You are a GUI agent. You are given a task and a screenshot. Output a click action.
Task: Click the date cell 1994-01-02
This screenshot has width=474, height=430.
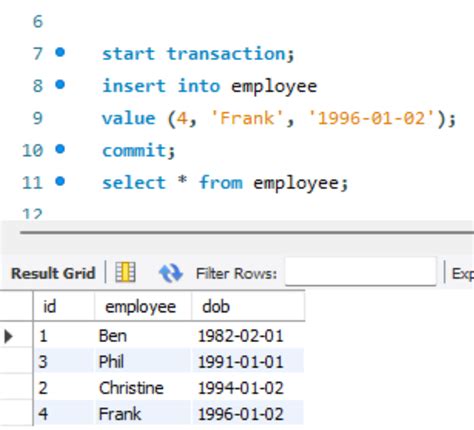click(x=248, y=388)
